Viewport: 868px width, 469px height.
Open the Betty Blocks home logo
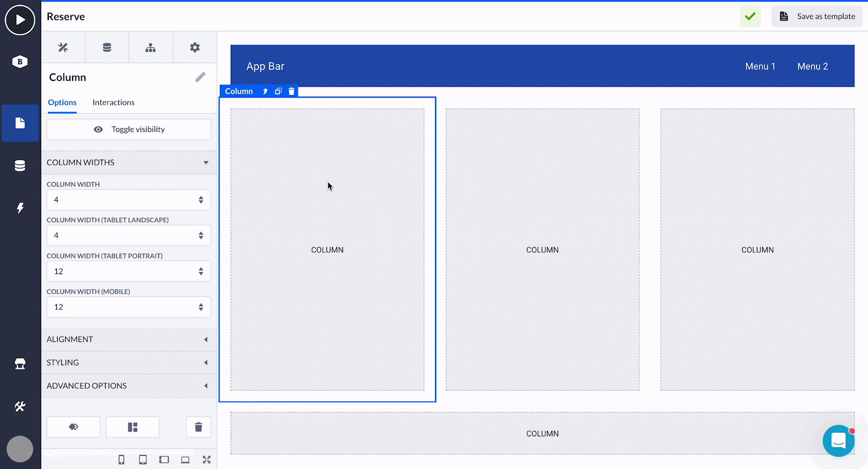pos(20,61)
